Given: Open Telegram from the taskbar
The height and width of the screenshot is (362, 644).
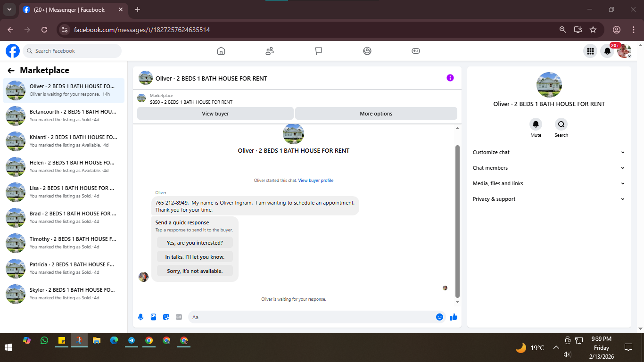Looking at the screenshot, I should [x=132, y=340].
